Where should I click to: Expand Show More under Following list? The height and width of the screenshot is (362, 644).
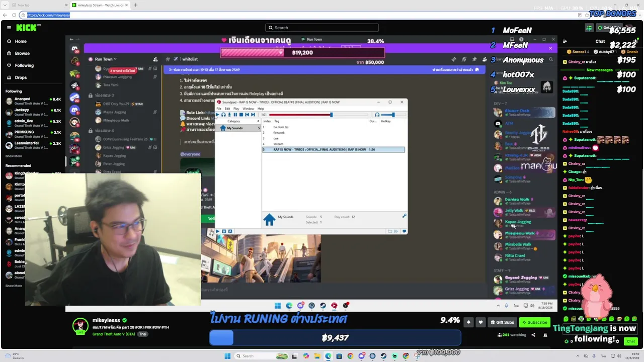14,156
